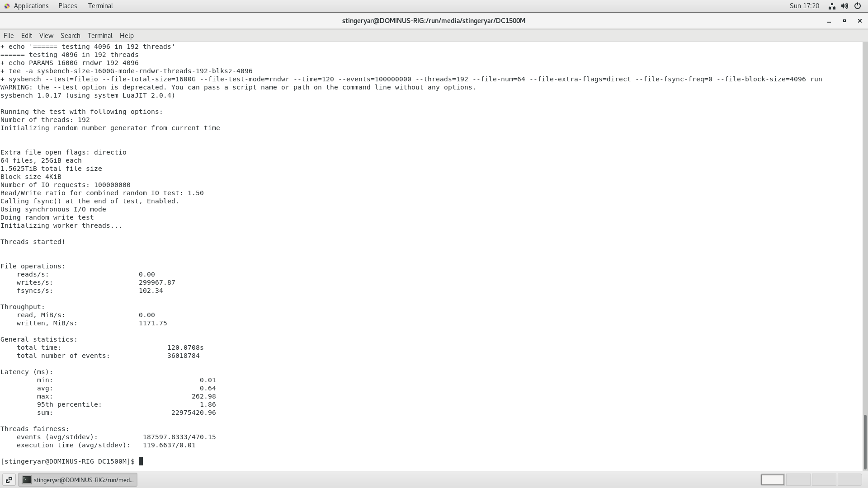Click the terminal icon in taskbar entry
Screen dimensions: 868x488
[27, 480]
